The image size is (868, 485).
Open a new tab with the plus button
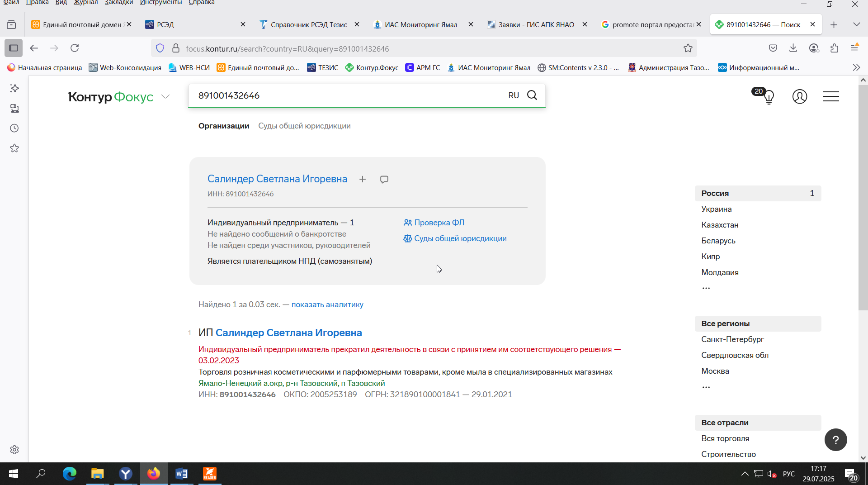(834, 25)
